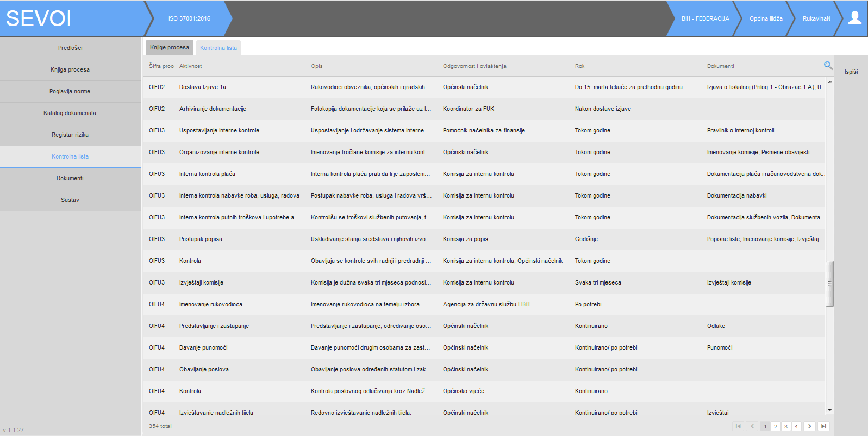The height and width of the screenshot is (436, 868).
Task: Jump to the last page
Action: [823, 426]
